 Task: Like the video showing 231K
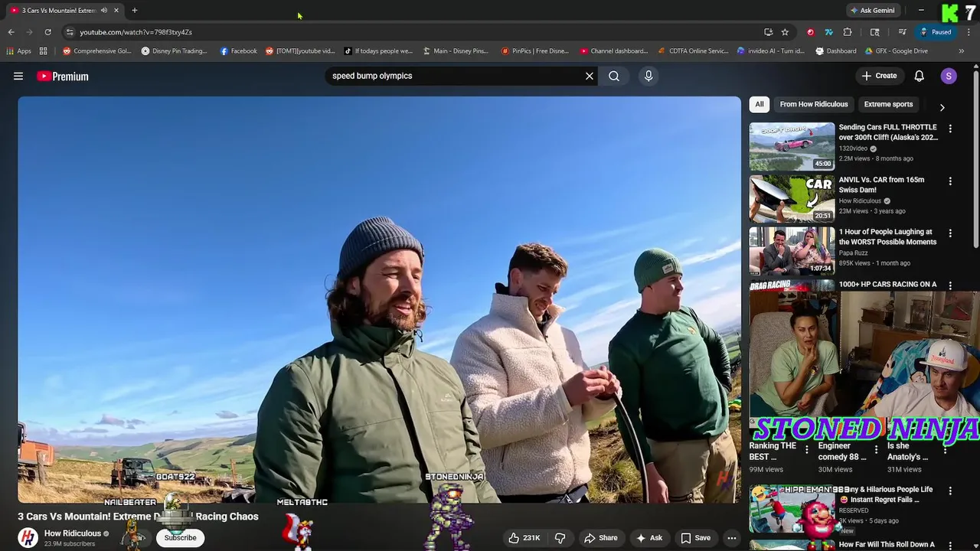524,538
